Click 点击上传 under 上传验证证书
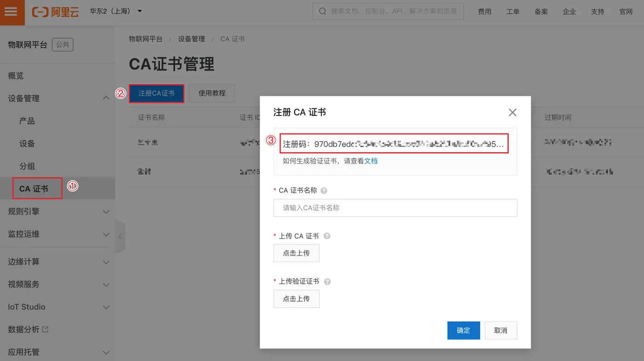 click(x=296, y=298)
